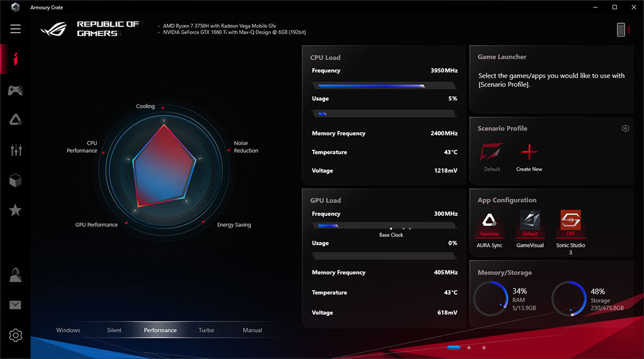This screenshot has width=644, height=359.
Task: Open the mail News icon in sidebar
Action: click(x=16, y=305)
